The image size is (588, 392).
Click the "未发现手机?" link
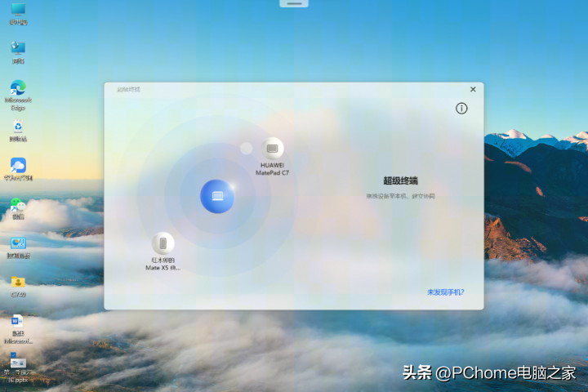444,292
